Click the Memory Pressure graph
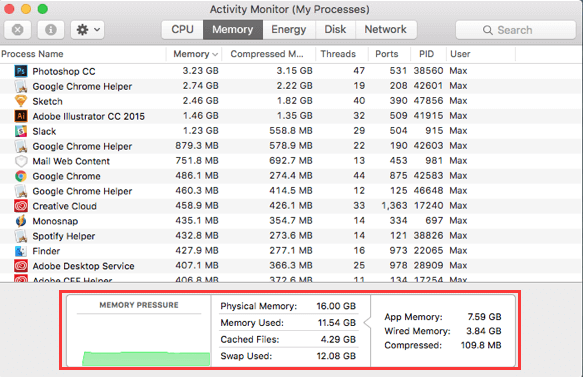The image size is (583, 377). tap(146, 359)
